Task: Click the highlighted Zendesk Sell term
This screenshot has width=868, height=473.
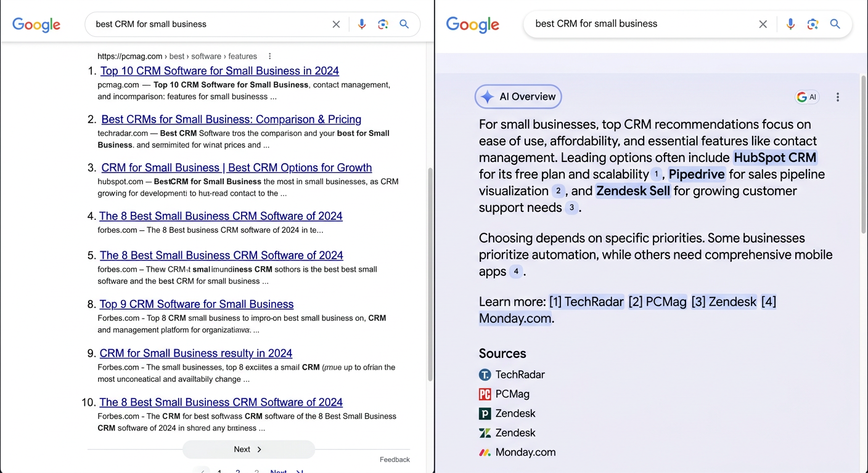Action: [633, 191]
